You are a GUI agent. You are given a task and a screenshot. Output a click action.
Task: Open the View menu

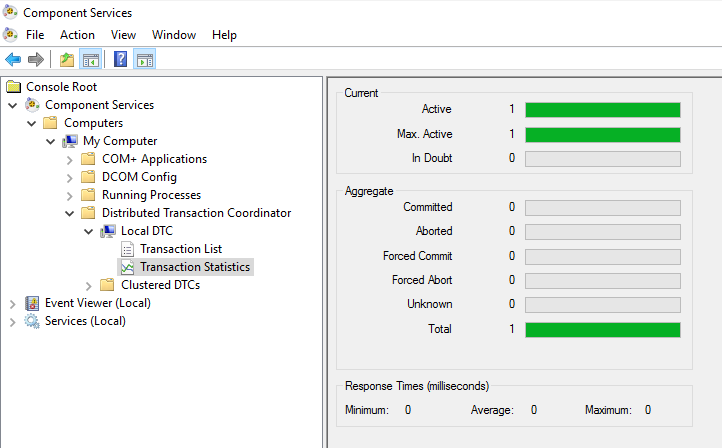pyautogui.click(x=123, y=35)
